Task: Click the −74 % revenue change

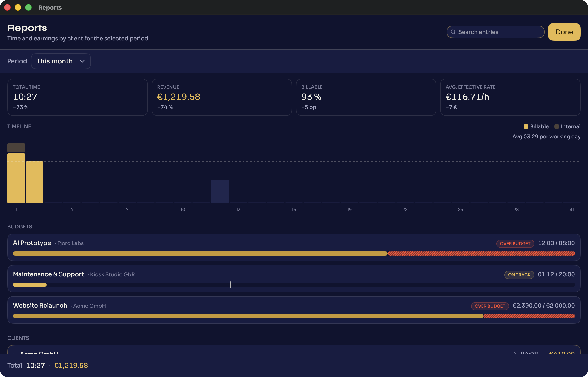Action: pyautogui.click(x=165, y=107)
